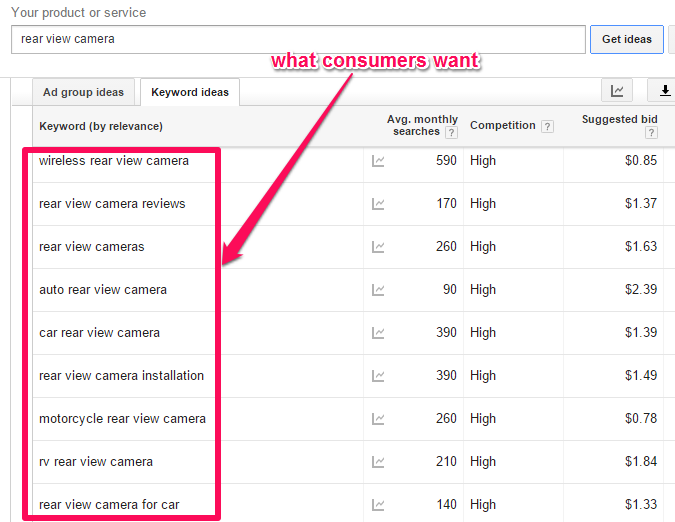
Task: Click the download icon button
Action: coord(663,91)
